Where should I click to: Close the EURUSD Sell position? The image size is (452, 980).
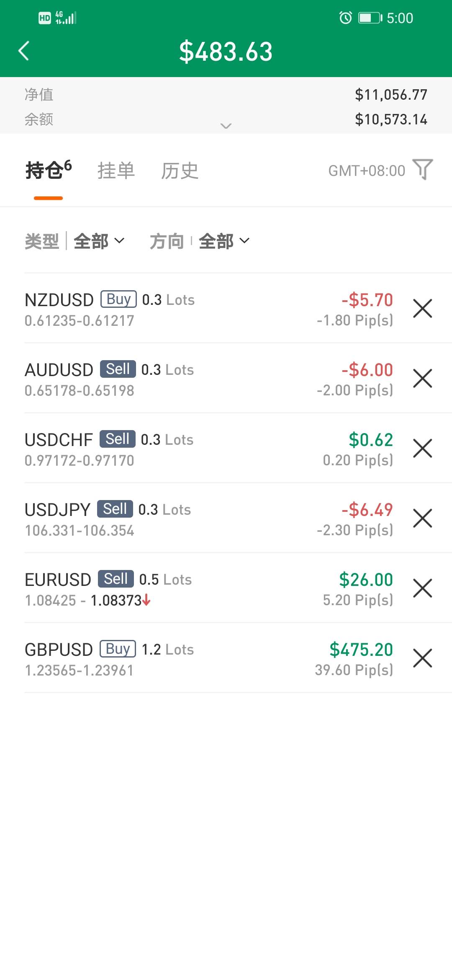point(422,588)
